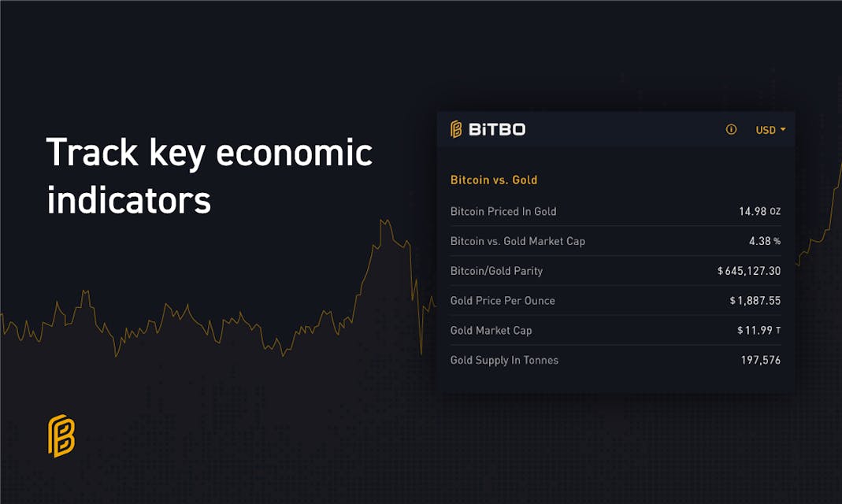The height and width of the screenshot is (504, 842).
Task: Click the dropdown caret next to USD
Action: tap(783, 129)
